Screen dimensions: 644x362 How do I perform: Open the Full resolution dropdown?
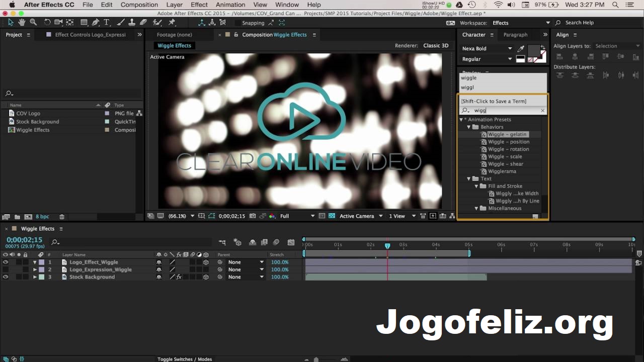click(297, 216)
